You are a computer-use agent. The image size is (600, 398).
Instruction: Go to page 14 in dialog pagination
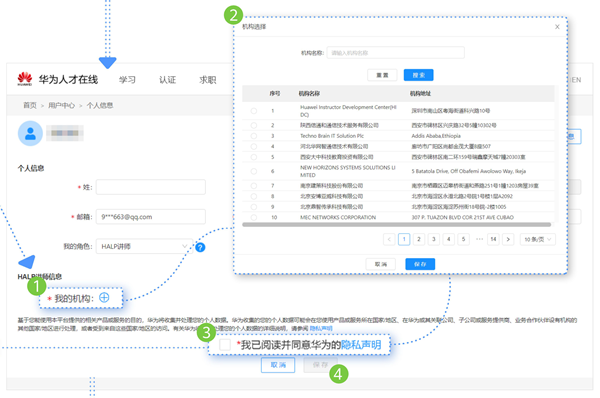[494, 239]
